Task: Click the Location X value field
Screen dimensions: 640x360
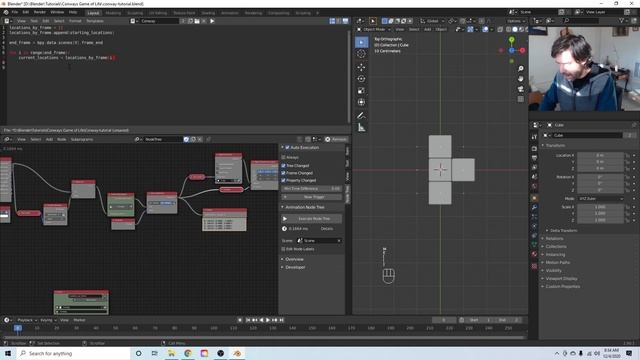Action: tap(600, 155)
